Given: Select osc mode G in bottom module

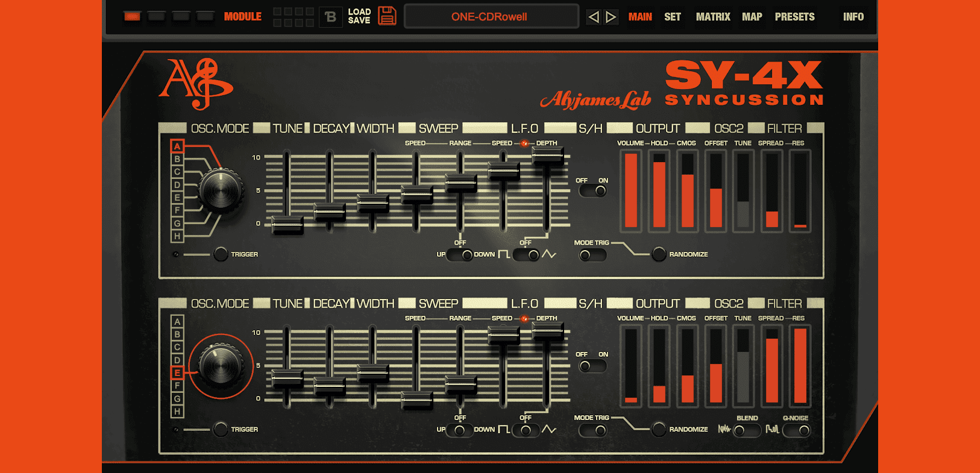Looking at the screenshot, I should click(177, 398).
